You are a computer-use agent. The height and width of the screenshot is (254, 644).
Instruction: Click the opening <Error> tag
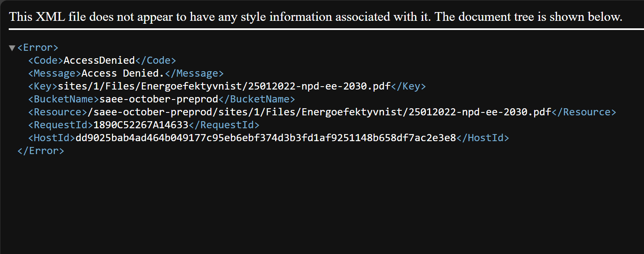pyautogui.click(x=37, y=47)
